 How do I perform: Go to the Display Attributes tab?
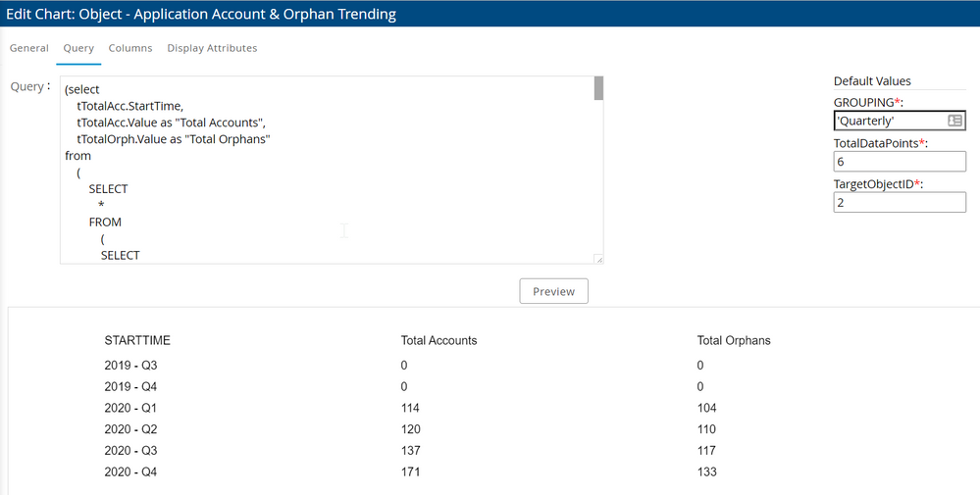pyautogui.click(x=212, y=48)
